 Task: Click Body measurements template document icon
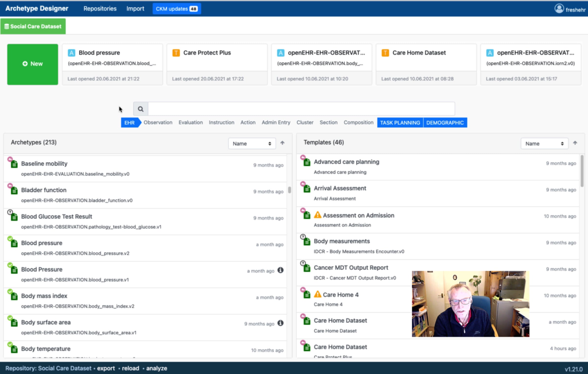point(306,242)
